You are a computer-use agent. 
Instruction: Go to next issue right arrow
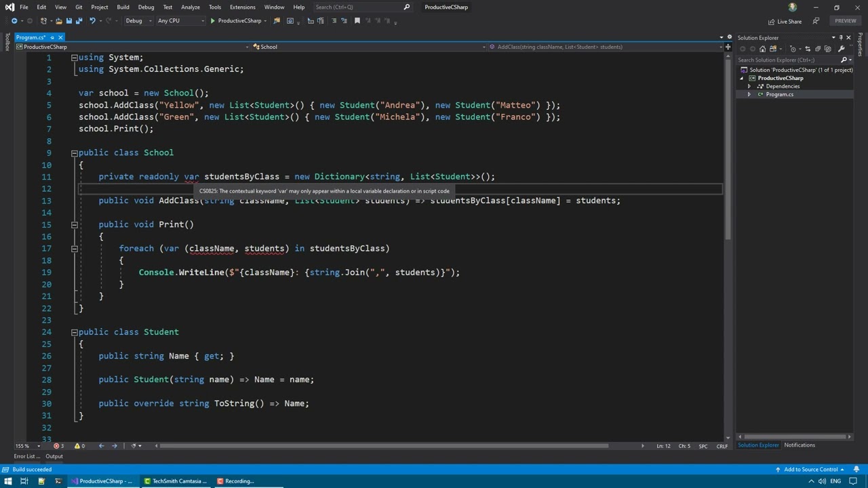114,446
